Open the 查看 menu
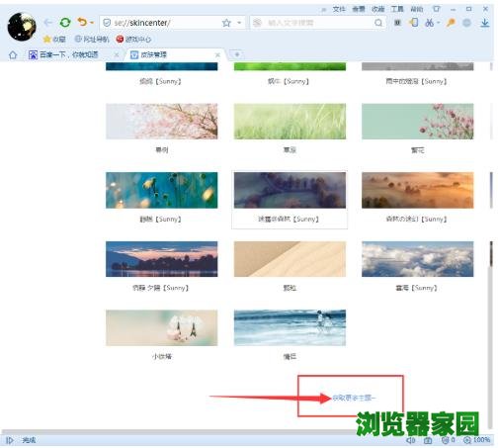Image resolution: width=498 pixels, height=448 pixels. (359, 9)
